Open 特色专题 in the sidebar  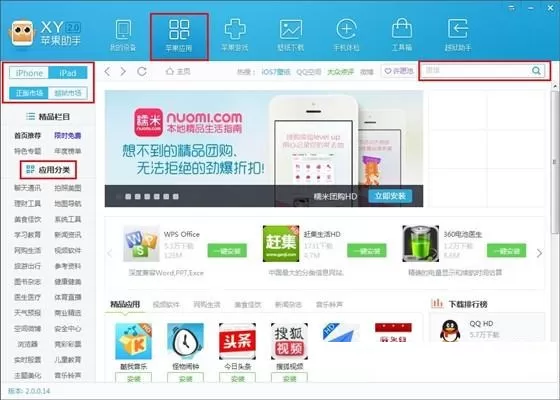28,151
